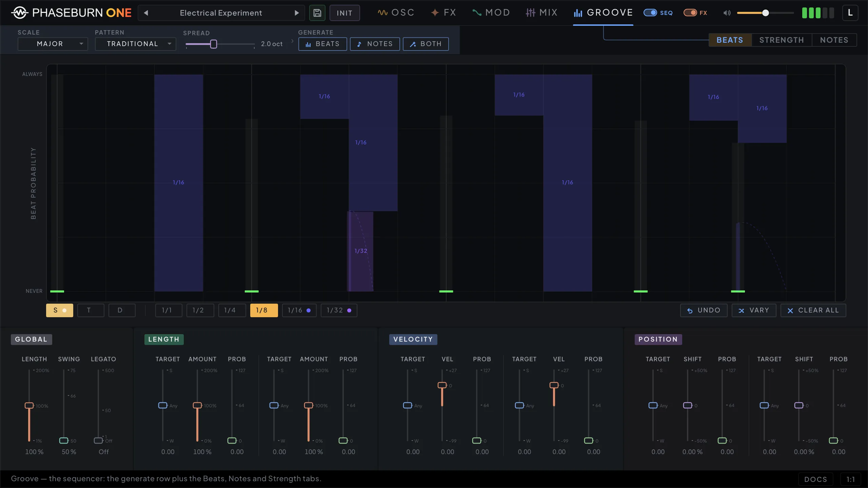This screenshot has height=488, width=868.
Task: Click the 2.0 oct spread value
Action: pos(272,44)
